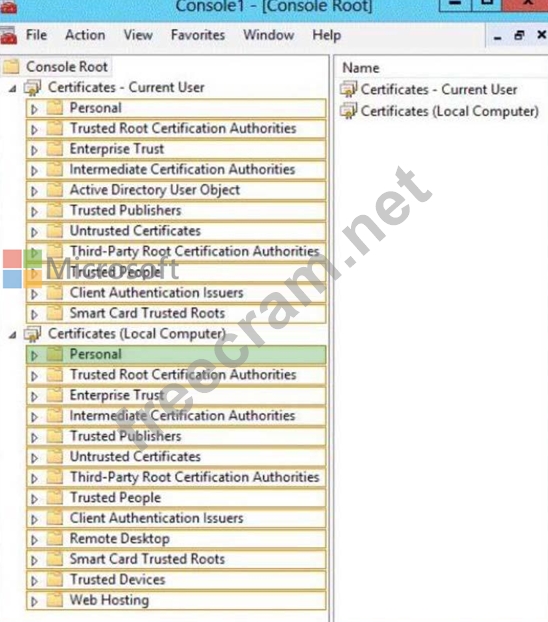This screenshot has width=548, height=622.
Task: Click the MMC toolbox icon in menu bar
Action: click(9, 35)
